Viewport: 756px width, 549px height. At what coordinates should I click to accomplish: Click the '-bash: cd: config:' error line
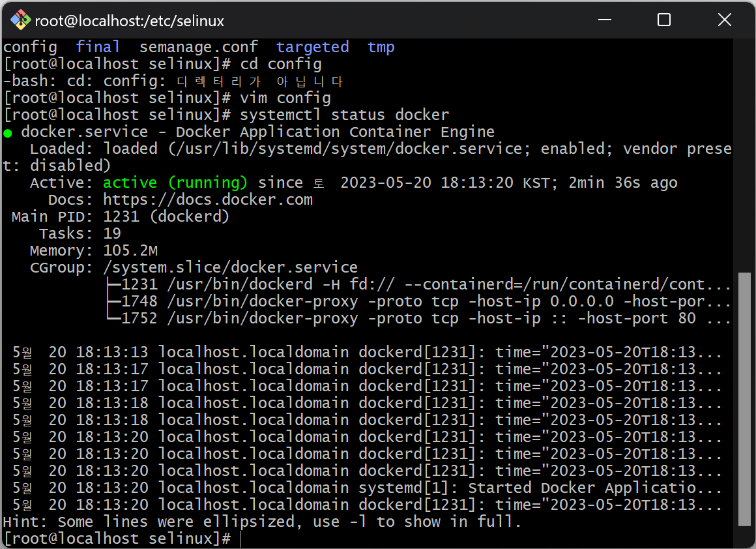173,81
